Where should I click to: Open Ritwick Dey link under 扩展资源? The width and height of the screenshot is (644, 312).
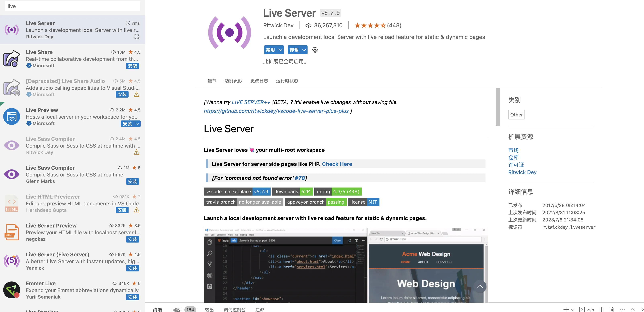pos(522,172)
